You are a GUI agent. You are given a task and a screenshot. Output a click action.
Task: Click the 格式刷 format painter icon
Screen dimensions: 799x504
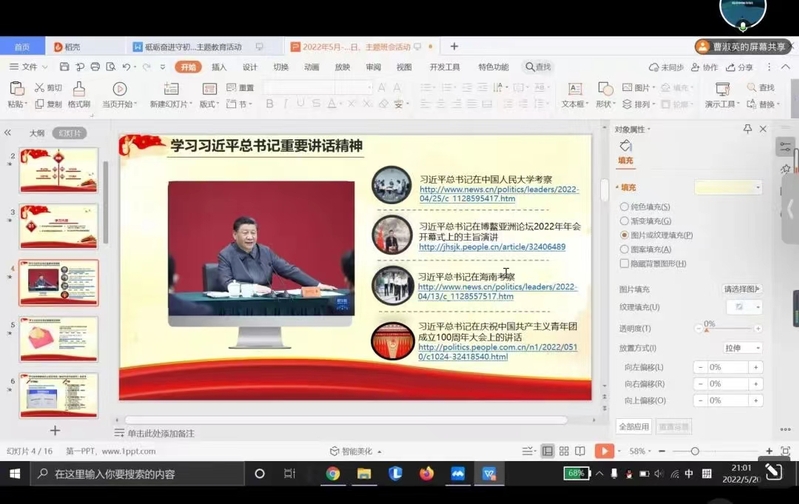(79, 90)
